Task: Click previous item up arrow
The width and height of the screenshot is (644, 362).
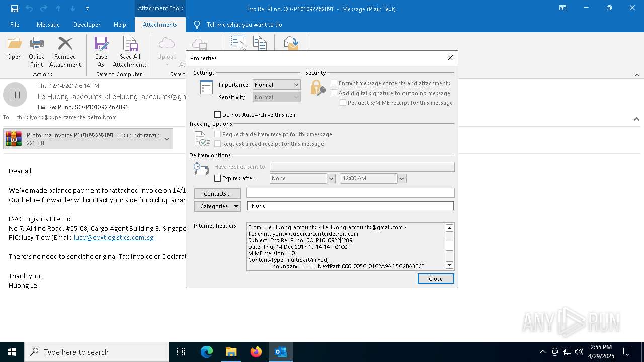Action: click(x=58, y=9)
